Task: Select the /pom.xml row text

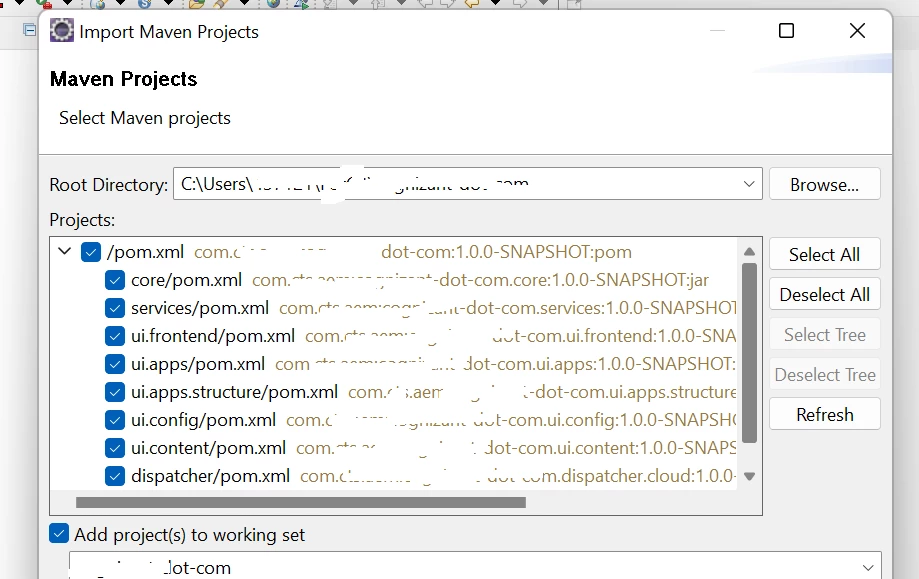Action: click(369, 253)
